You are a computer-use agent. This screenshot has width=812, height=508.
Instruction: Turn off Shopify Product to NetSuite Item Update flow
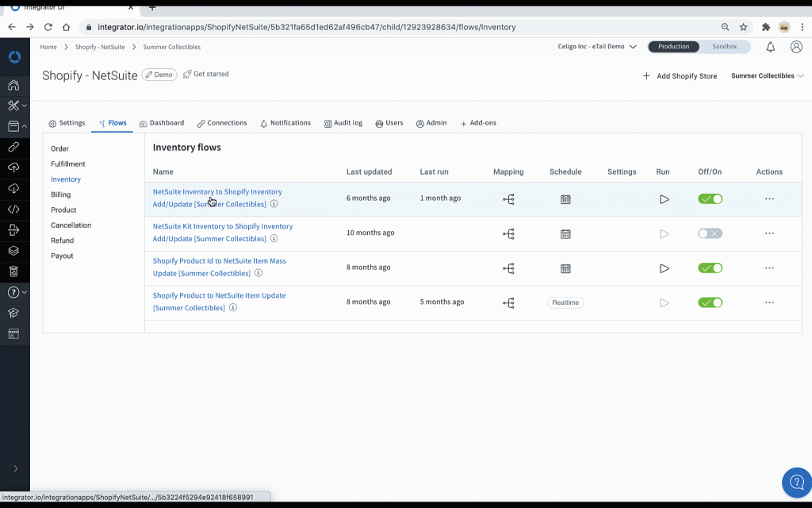point(710,302)
